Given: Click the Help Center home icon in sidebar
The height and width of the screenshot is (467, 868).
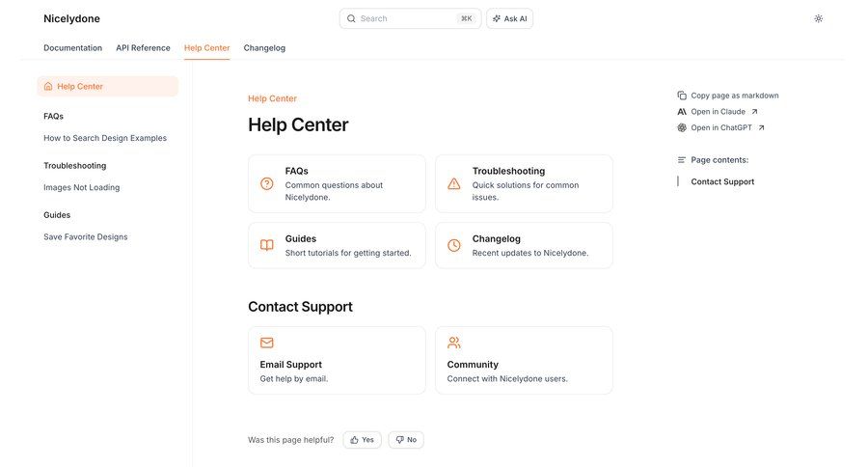Looking at the screenshot, I should coord(48,86).
